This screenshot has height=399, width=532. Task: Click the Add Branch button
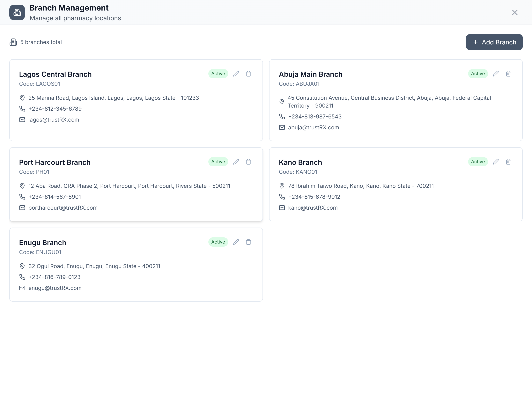[x=494, y=42]
